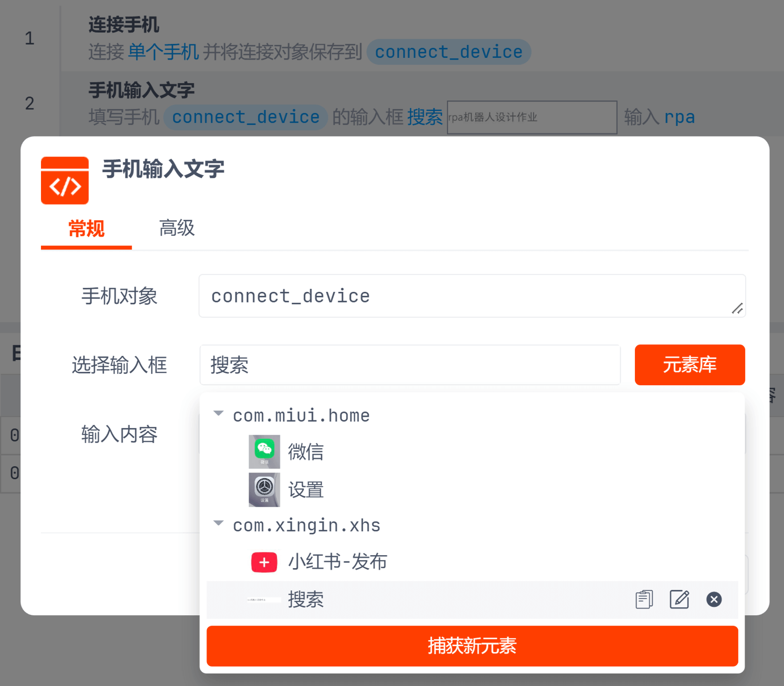
Task: Click the Settings gear icon thumbnail
Action: [x=264, y=489]
